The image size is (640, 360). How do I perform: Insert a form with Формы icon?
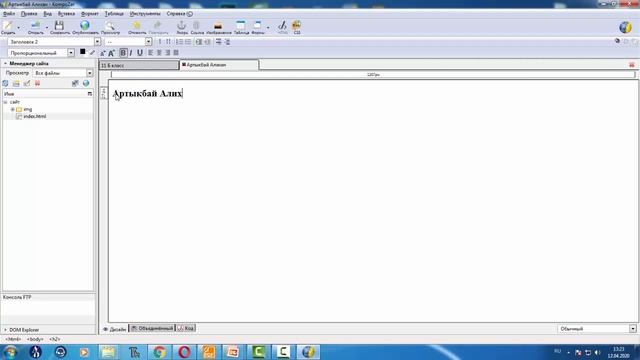click(x=257, y=27)
